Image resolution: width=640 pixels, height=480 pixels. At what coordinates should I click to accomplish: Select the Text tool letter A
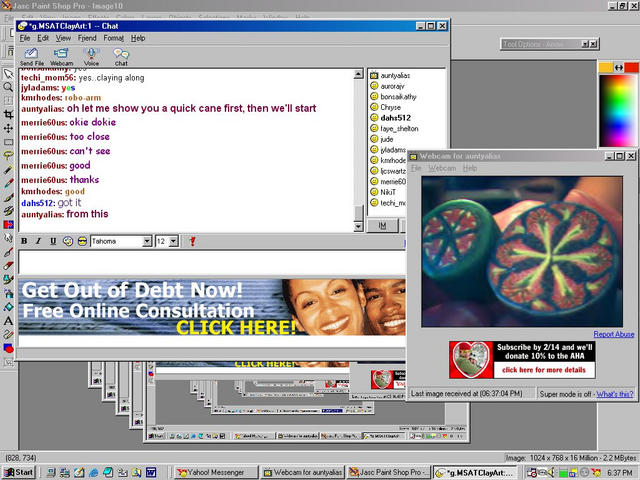[x=8, y=321]
